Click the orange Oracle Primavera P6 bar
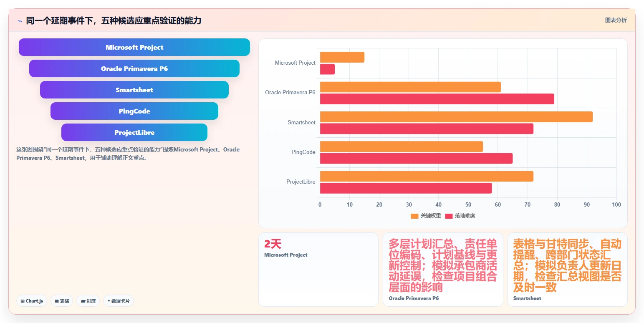 tap(410, 87)
